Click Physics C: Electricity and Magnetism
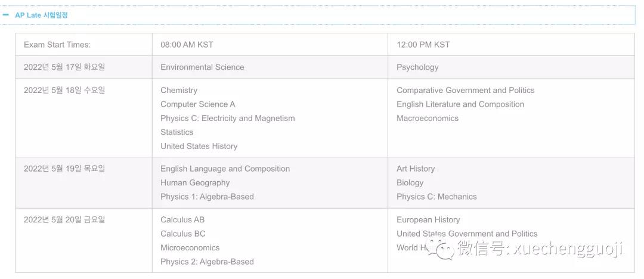The width and height of the screenshot is (644, 279). 228,118
